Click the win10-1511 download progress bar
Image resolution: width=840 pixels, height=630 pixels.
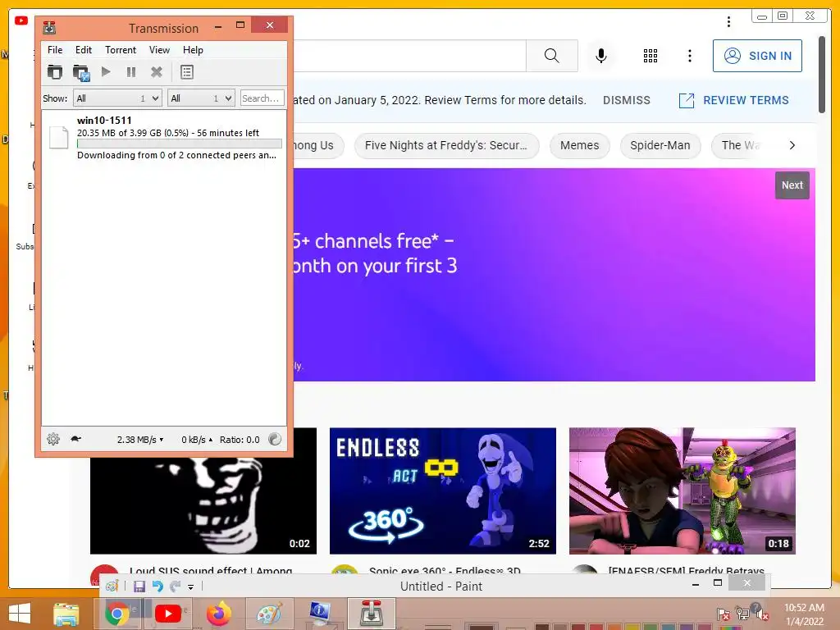click(x=179, y=144)
